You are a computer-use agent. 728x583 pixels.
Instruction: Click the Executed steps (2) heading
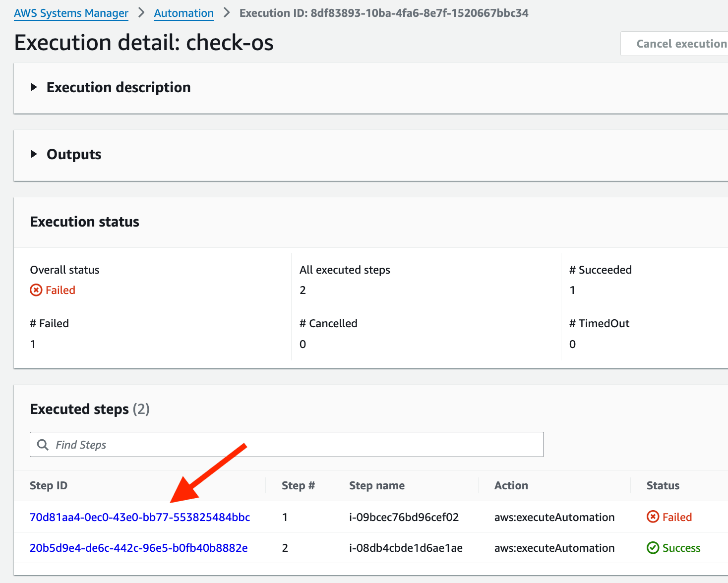point(90,409)
